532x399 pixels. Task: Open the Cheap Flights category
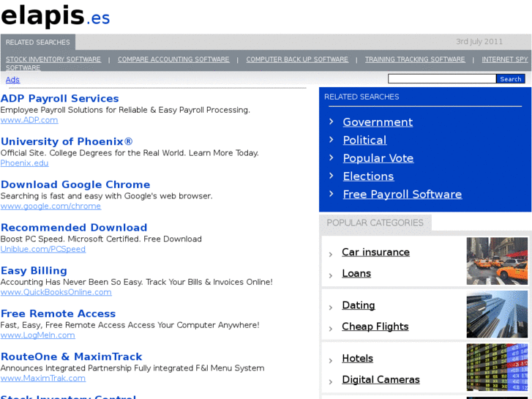pos(375,327)
